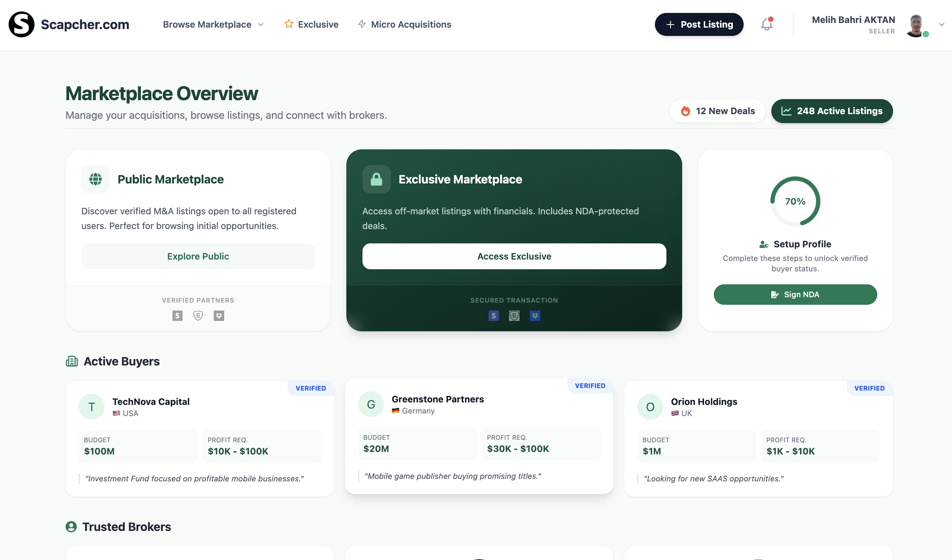
Task: Open the notification bell
Action: click(x=767, y=24)
